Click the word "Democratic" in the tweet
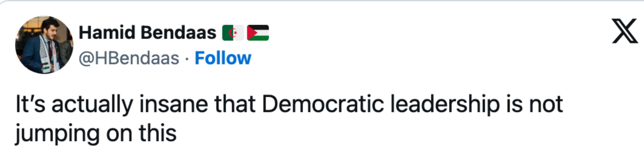 click(323, 104)
